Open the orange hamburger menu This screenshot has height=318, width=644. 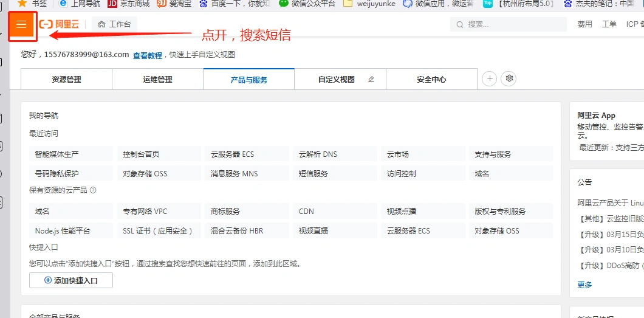click(21, 24)
